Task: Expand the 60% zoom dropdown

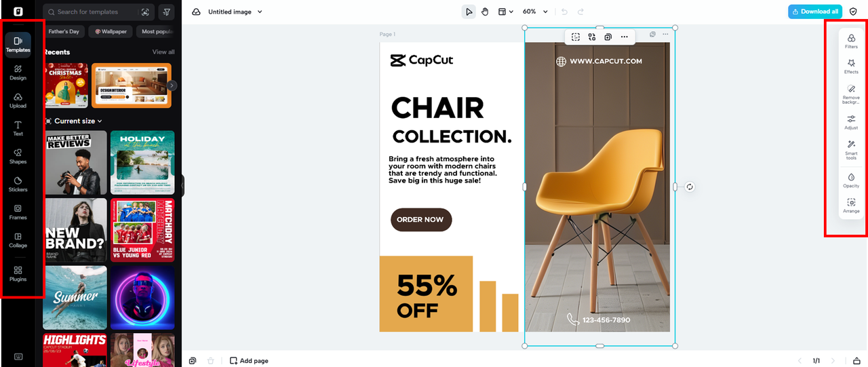Action: (x=534, y=12)
